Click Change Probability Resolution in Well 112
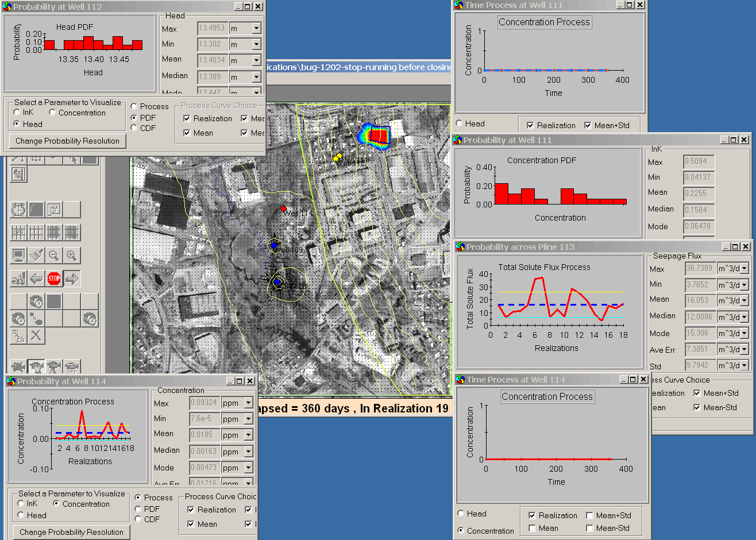This screenshot has height=540, width=756. (67, 141)
